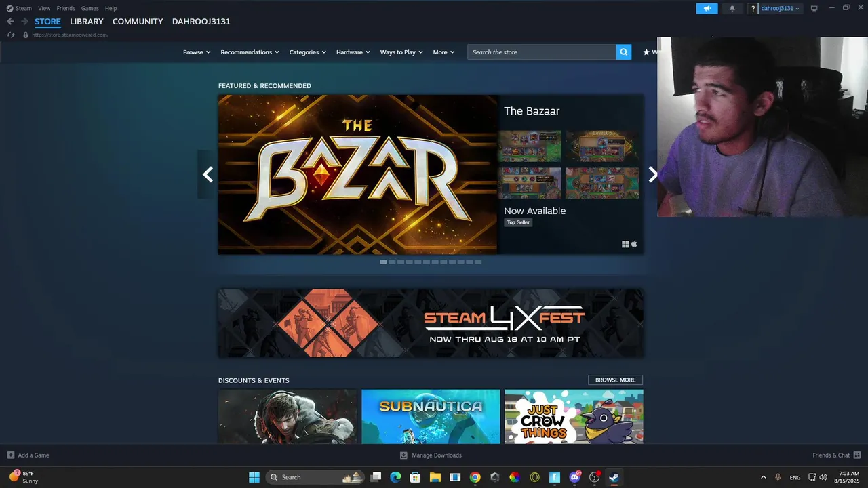Click the Wishlist star icon

pos(646,52)
